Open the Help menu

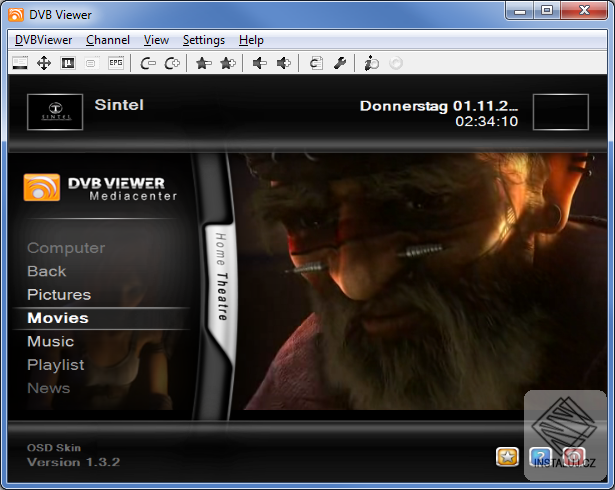[x=251, y=40]
